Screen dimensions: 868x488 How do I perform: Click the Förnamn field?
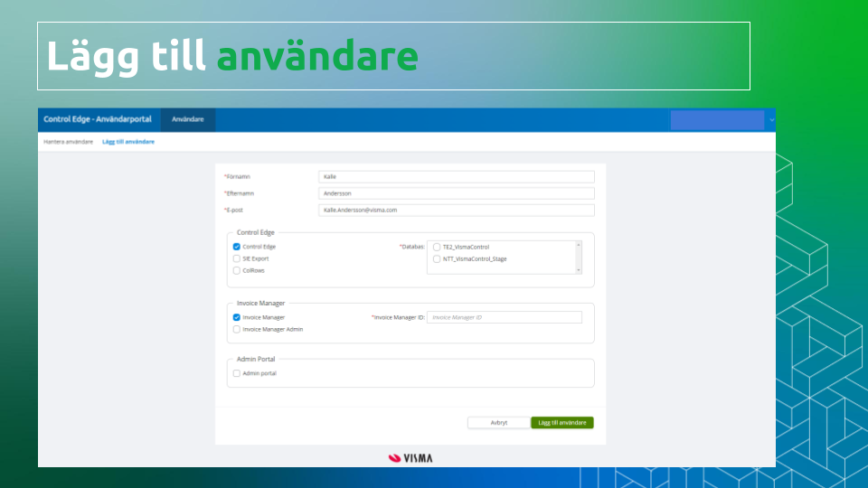456,176
